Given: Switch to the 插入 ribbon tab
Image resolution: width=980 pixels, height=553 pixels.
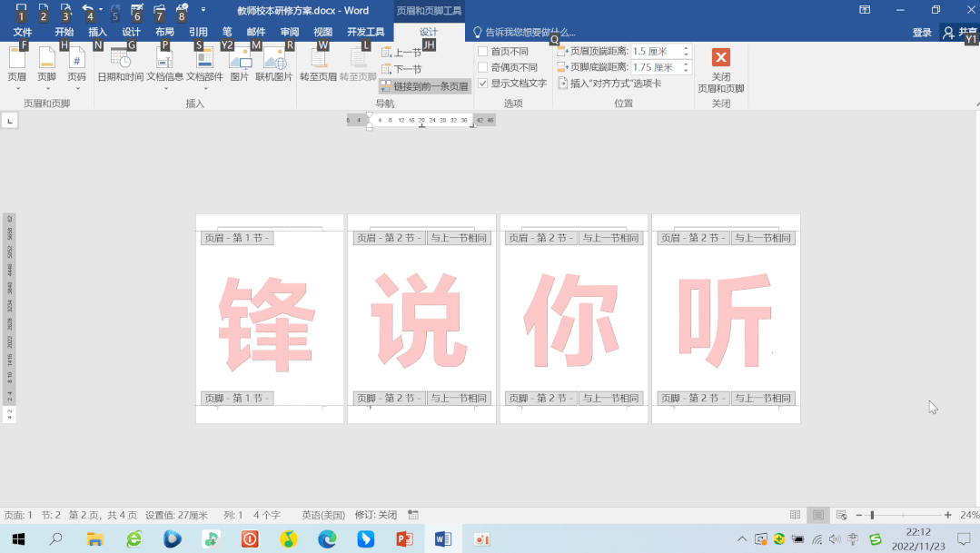Looking at the screenshot, I should point(96,30).
